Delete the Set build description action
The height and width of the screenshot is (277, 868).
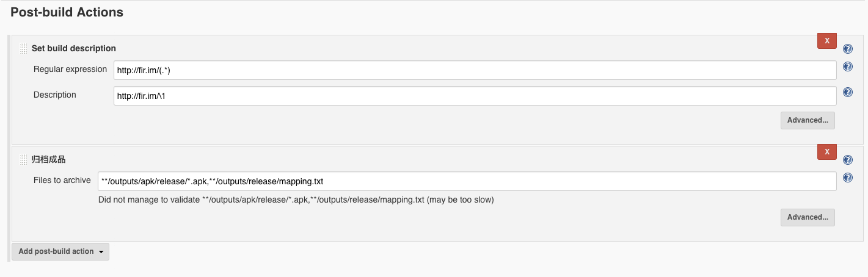point(827,41)
